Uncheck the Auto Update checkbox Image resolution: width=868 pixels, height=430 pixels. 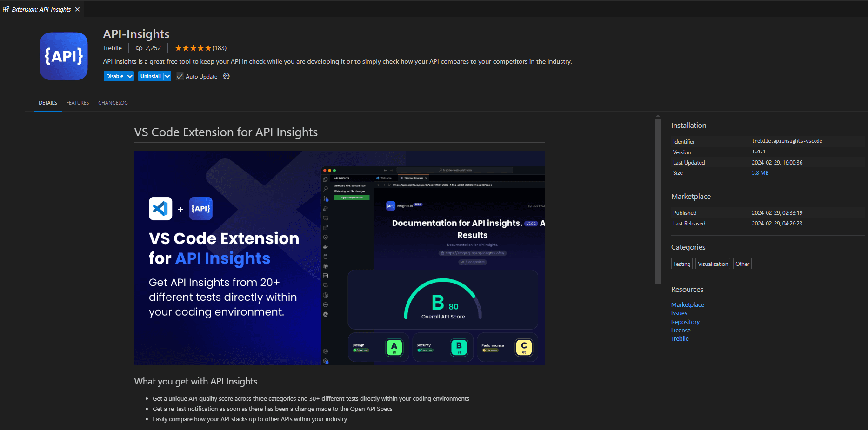(x=180, y=76)
